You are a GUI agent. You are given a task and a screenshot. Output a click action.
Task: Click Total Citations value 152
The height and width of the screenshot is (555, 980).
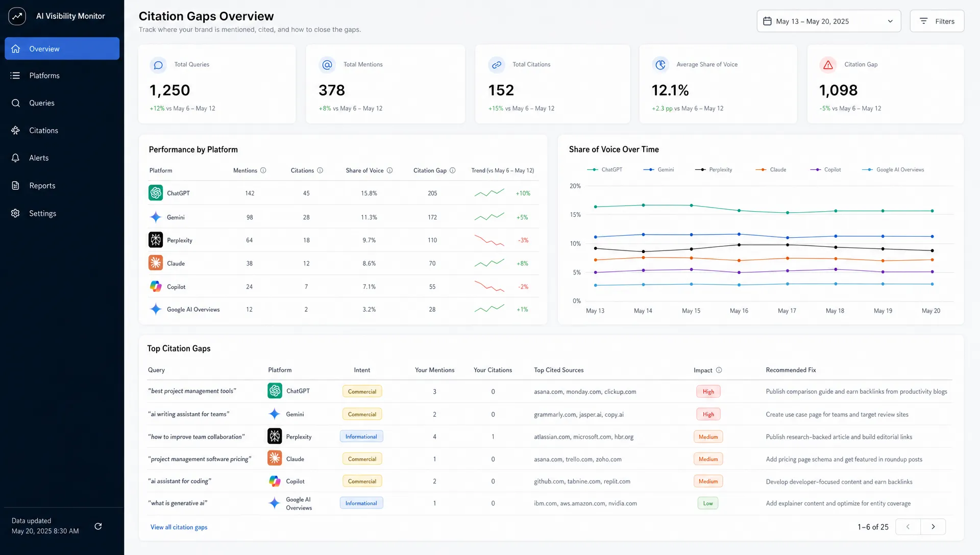click(501, 90)
